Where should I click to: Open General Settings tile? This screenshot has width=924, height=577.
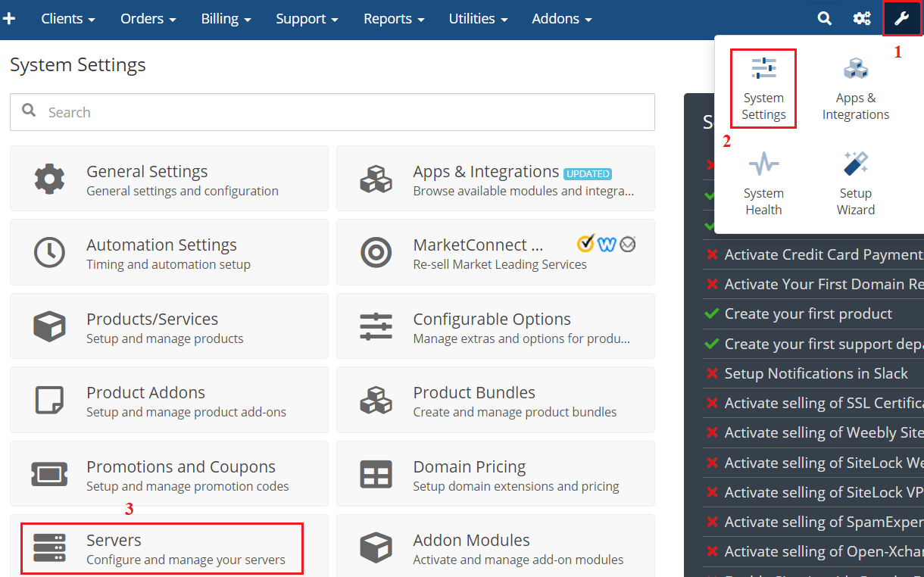click(x=169, y=179)
